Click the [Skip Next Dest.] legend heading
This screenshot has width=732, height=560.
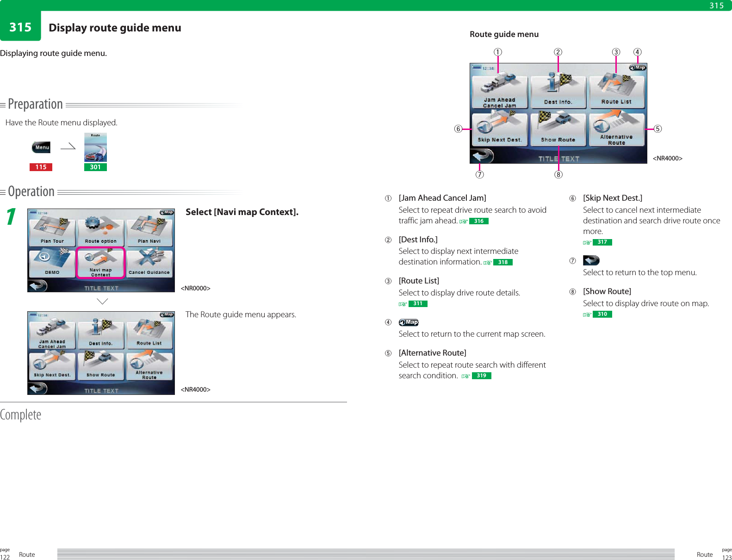coord(613,198)
